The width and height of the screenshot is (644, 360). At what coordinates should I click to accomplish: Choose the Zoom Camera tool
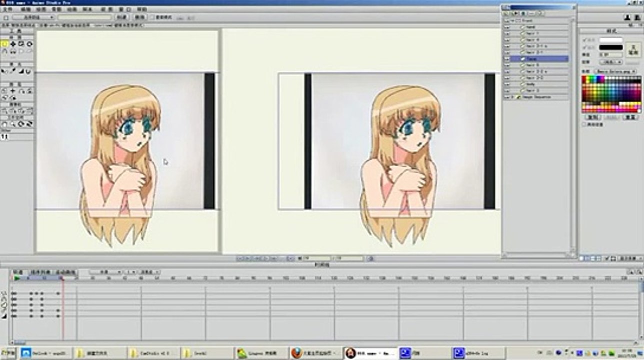click(x=13, y=110)
